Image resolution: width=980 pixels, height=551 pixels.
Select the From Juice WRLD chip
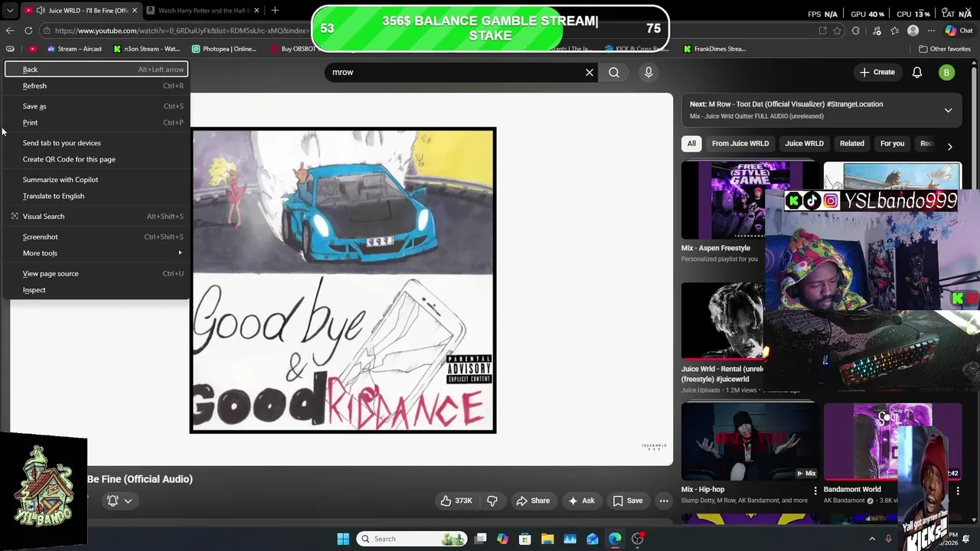pyautogui.click(x=740, y=144)
